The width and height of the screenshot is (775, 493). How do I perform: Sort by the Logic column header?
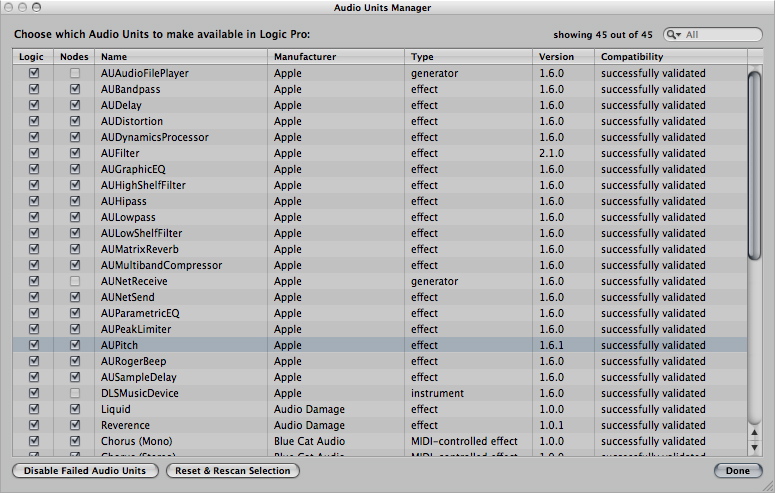coord(32,57)
